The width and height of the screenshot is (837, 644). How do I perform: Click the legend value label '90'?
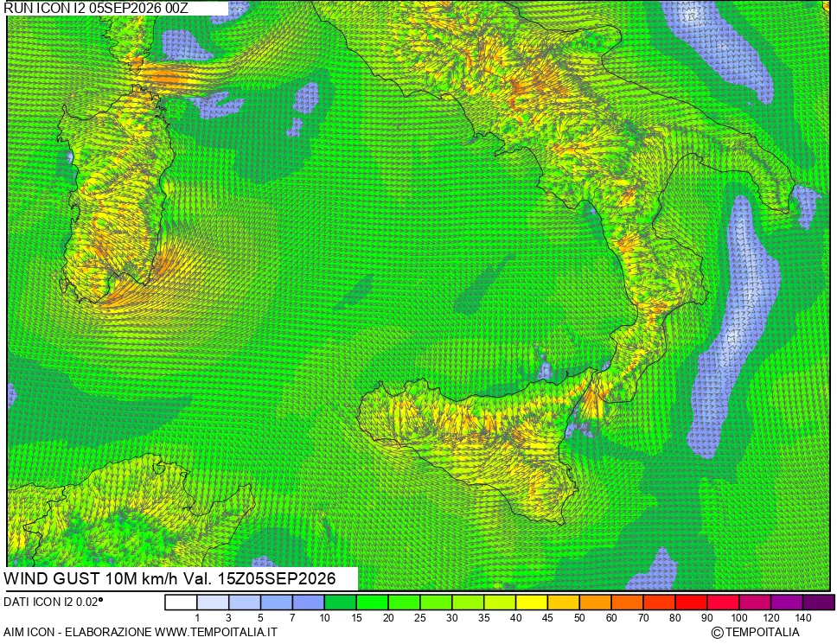pos(707,618)
